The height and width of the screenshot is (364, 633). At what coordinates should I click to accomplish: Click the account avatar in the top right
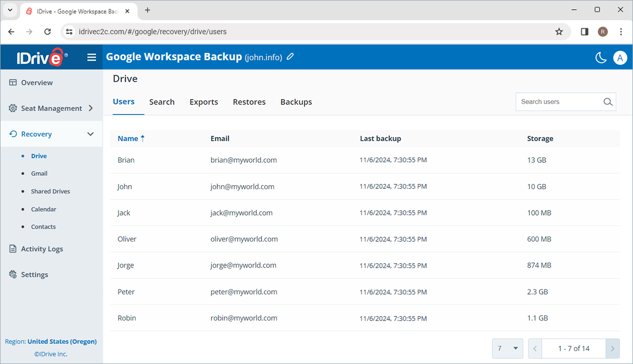pos(620,58)
